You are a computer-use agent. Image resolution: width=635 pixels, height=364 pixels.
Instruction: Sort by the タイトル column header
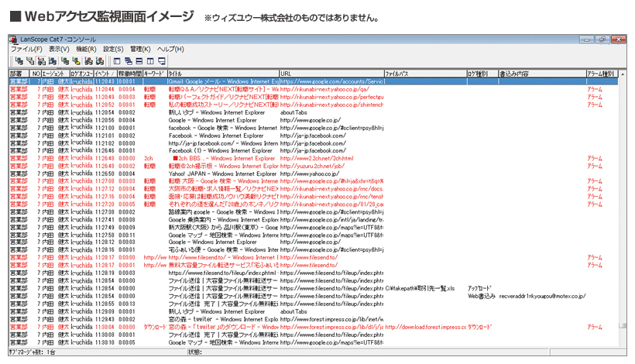pyautogui.click(x=223, y=74)
